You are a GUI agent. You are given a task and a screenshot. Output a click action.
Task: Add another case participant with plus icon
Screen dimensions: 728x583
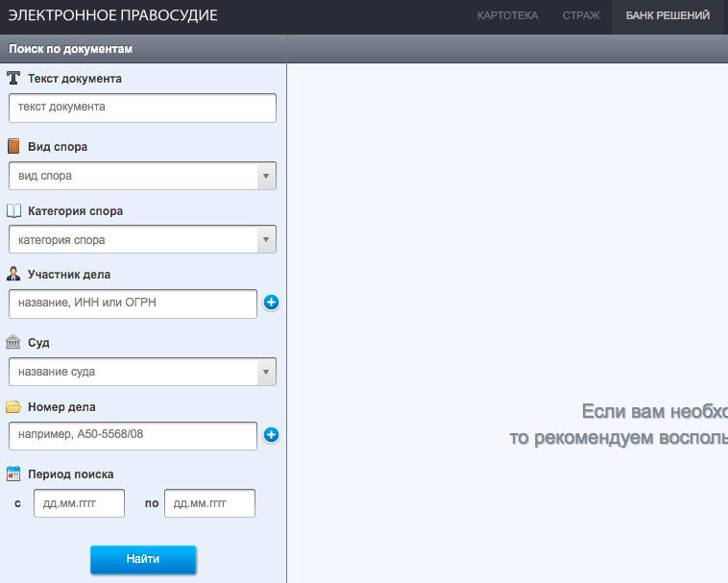271,303
